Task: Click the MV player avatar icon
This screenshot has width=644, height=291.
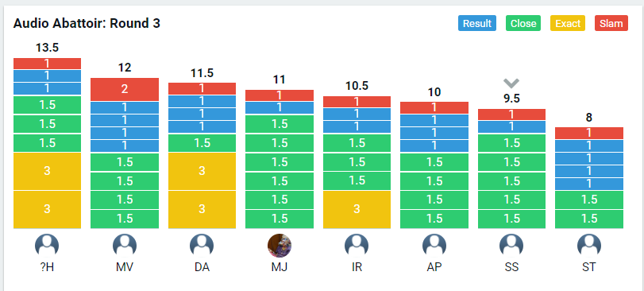Action: (125, 246)
